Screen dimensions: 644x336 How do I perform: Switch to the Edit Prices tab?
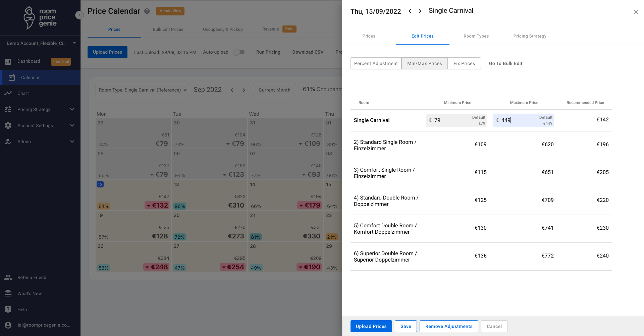point(422,36)
